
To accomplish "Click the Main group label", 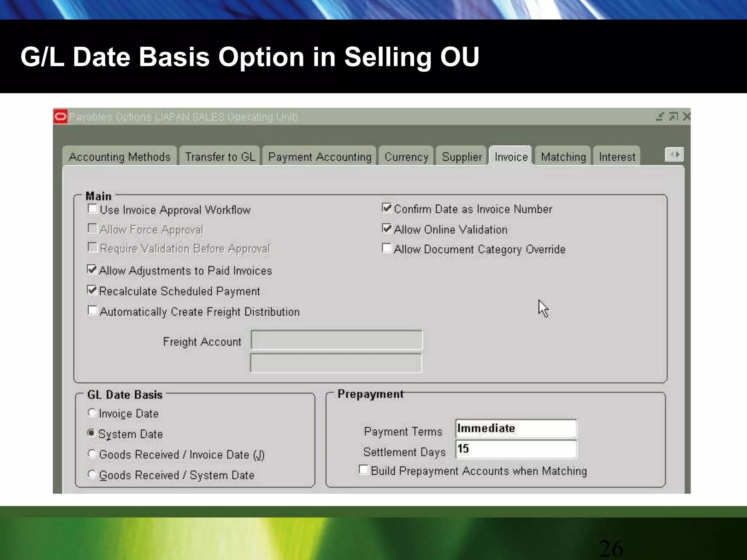I will click(x=98, y=196).
